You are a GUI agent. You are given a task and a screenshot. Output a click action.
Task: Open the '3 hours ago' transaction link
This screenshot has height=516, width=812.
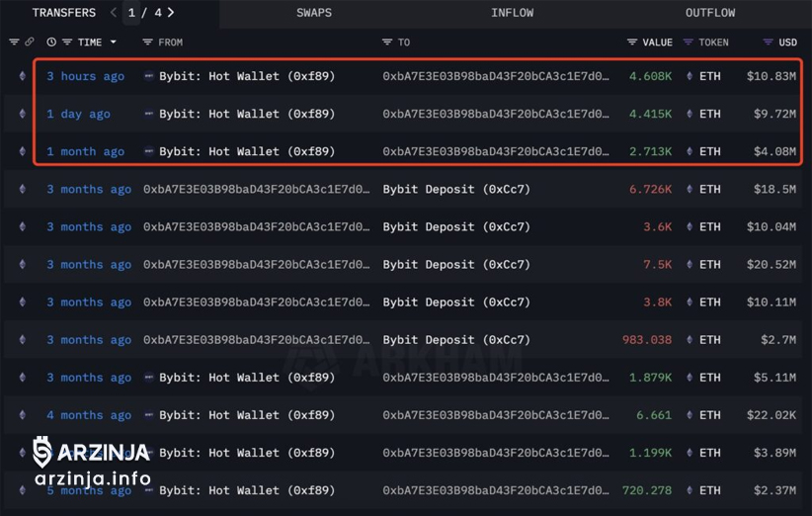tap(85, 76)
